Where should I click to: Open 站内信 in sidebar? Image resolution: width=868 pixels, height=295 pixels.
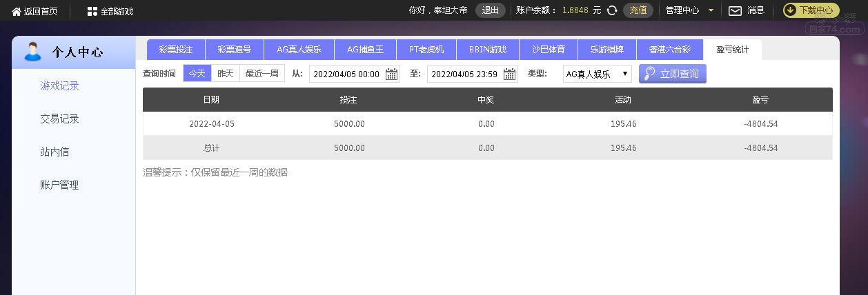[x=55, y=152]
